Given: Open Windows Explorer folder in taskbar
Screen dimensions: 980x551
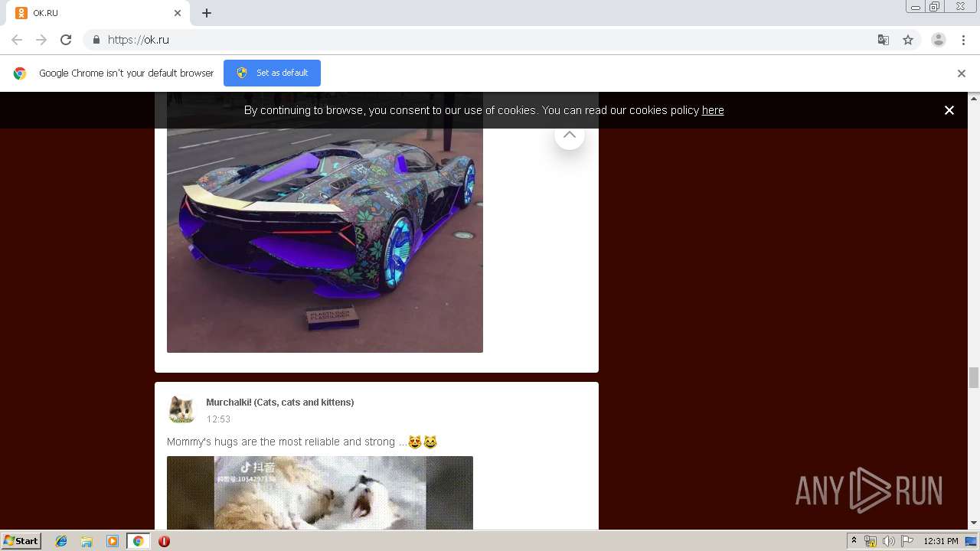Looking at the screenshot, I should (87, 541).
